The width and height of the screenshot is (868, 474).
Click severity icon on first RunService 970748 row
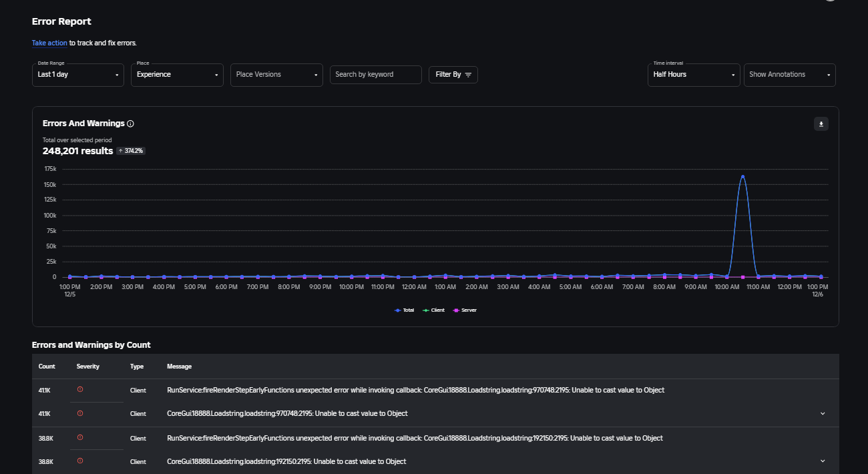[80, 389]
